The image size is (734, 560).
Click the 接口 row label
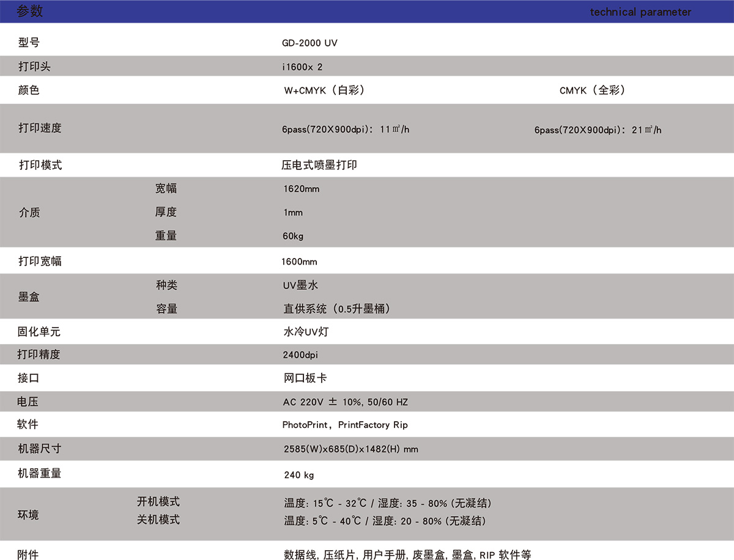click(x=29, y=378)
